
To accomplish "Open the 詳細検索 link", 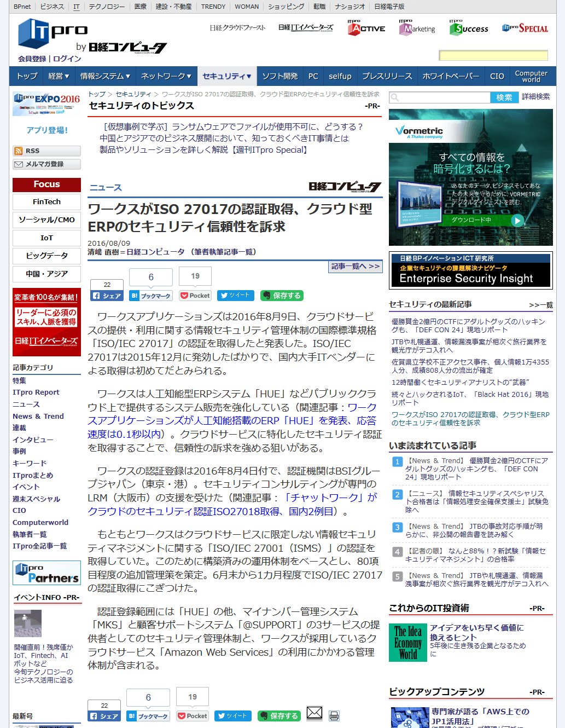I will pos(536,97).
